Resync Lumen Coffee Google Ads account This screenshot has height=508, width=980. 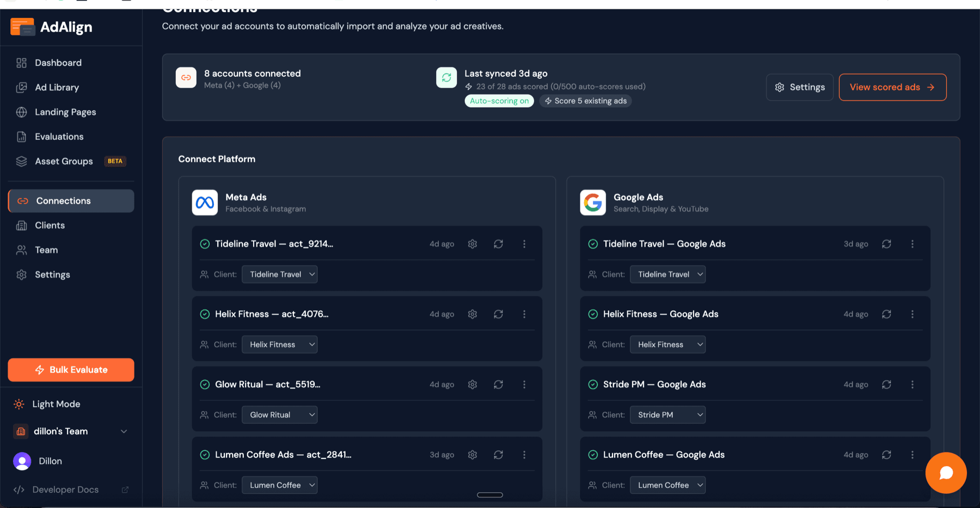pos(886,455)
